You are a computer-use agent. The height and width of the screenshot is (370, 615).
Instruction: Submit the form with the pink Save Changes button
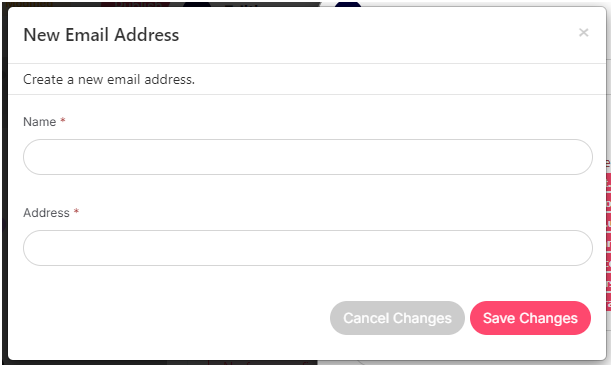pos(530,318)
